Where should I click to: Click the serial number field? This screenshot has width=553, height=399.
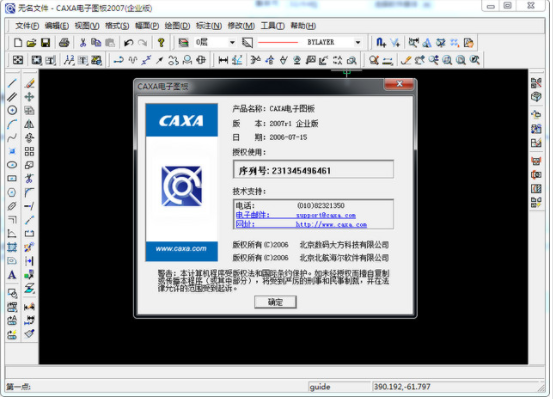pos(313,170)
